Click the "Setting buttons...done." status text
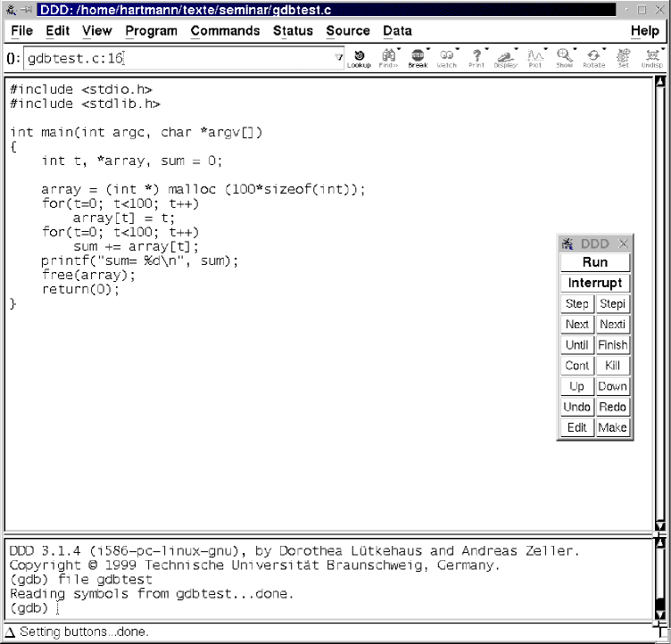This screenshot has width=671, height=644. (x=84, y=632)
